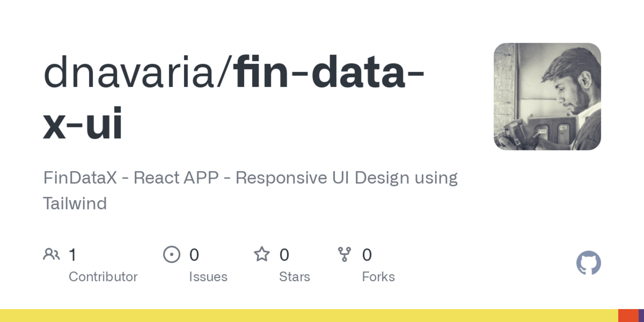
Task: Click the issues count number 0
Action: pyautogui.click(x=194, y=255)
